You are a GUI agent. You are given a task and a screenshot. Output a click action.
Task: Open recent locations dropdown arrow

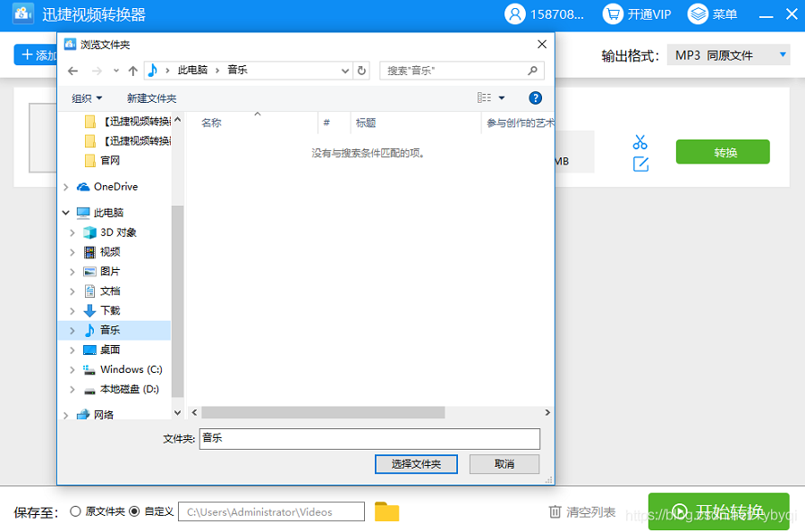(x=116, y=71)
